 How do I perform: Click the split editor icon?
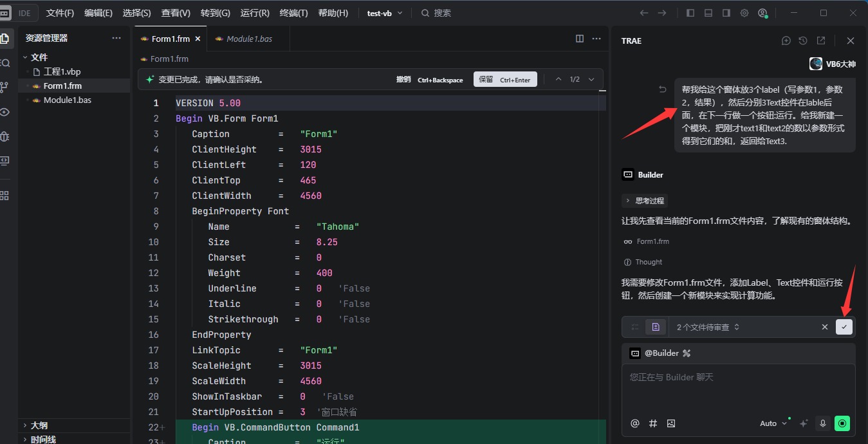coord(580,39)
